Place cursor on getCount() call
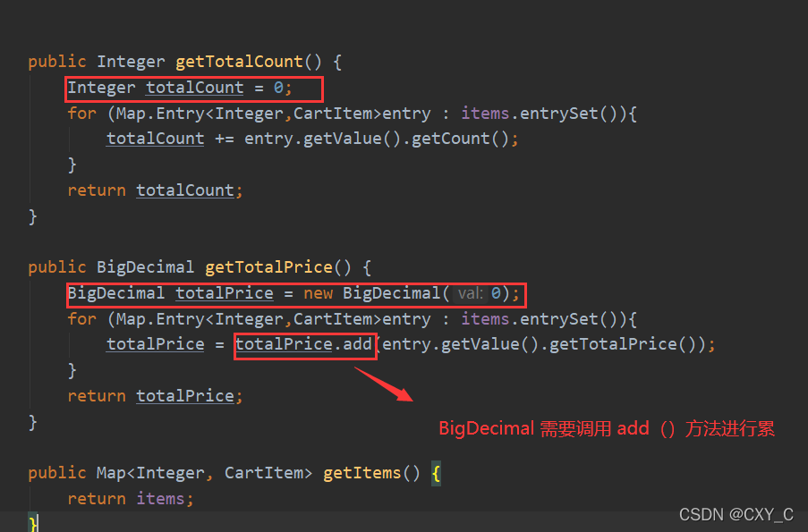 click(460, 139)
